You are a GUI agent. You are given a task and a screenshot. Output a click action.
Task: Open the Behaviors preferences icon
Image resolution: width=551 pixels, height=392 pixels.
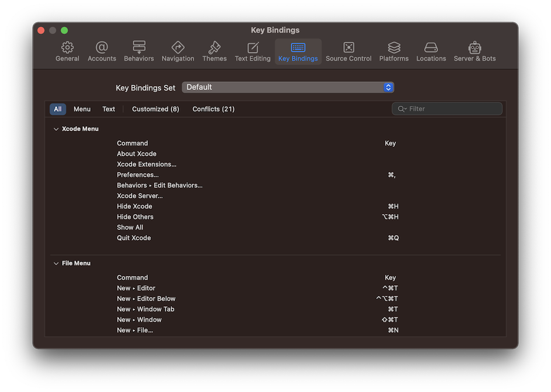coord(139,47)
